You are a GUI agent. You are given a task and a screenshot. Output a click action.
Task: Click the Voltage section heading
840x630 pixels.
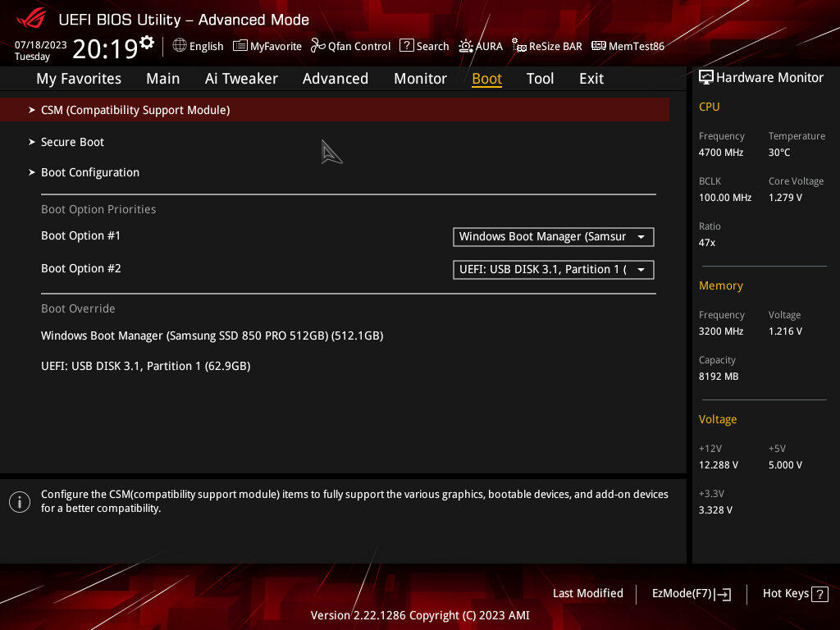(x=718, y=419)
